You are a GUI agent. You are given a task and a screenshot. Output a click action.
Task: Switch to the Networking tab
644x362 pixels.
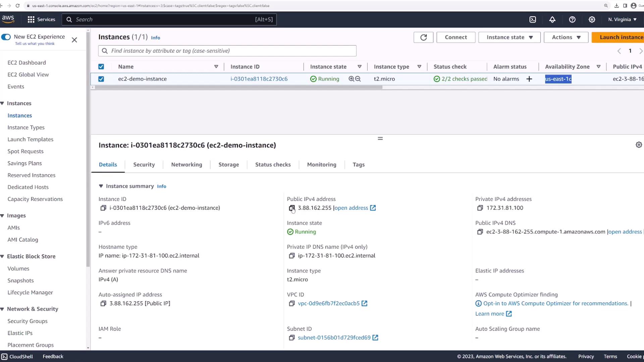186,165
